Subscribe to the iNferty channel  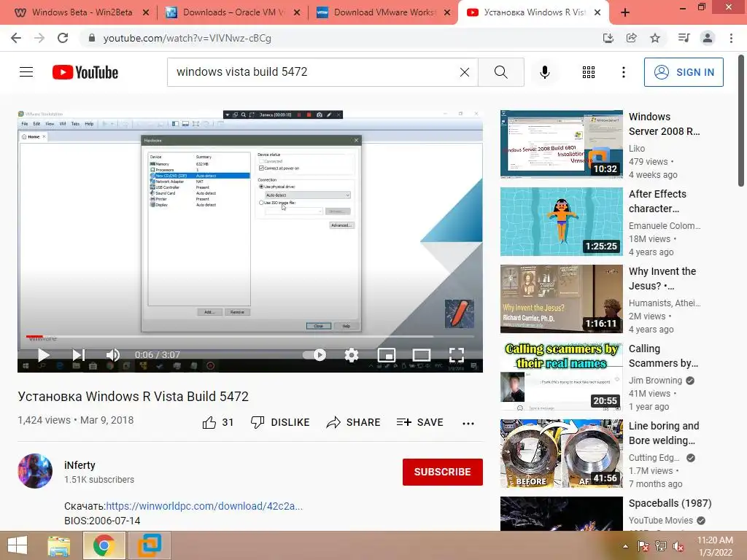[x=443, y=472]
